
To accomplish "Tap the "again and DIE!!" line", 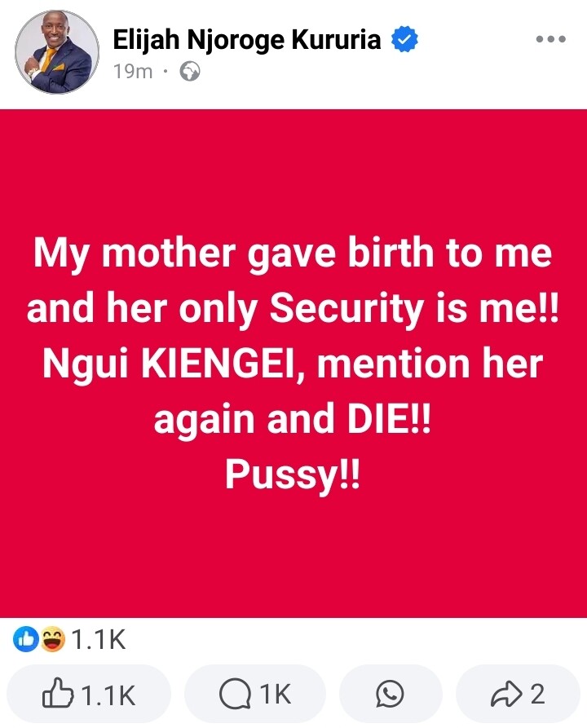I will (293, 419).
